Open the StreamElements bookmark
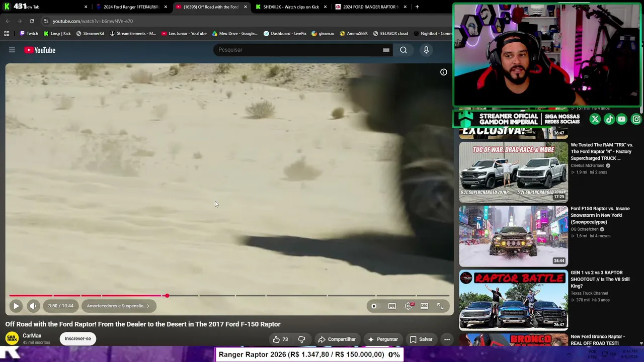The image size is (644, 362). coord(133,34)
